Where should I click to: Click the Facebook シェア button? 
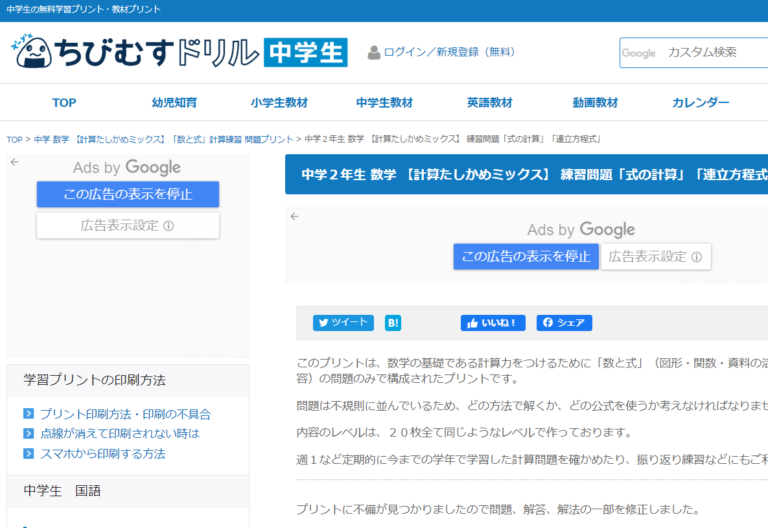click(564, 323)
